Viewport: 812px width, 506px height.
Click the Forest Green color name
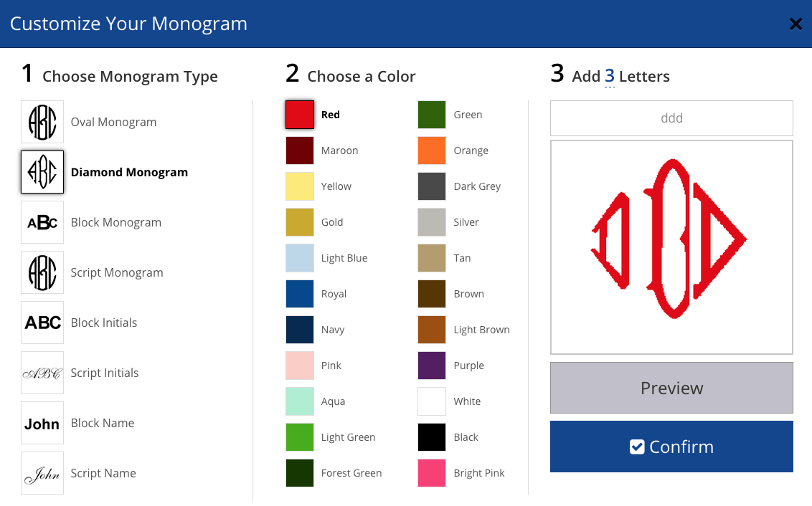(351, 474)
